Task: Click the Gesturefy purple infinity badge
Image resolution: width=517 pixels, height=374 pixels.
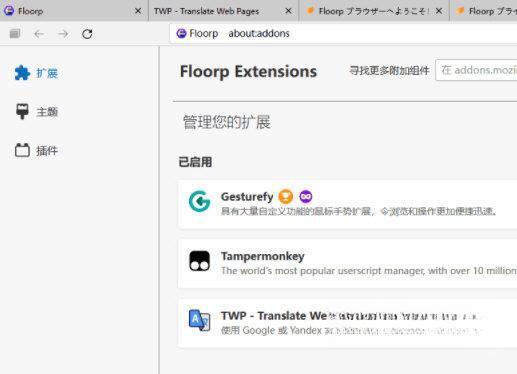Action: coord(306,196)
